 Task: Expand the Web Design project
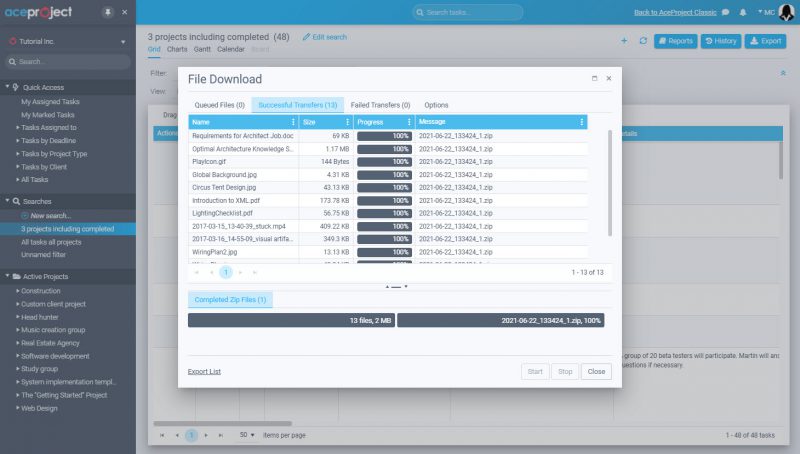coord(17,408)
